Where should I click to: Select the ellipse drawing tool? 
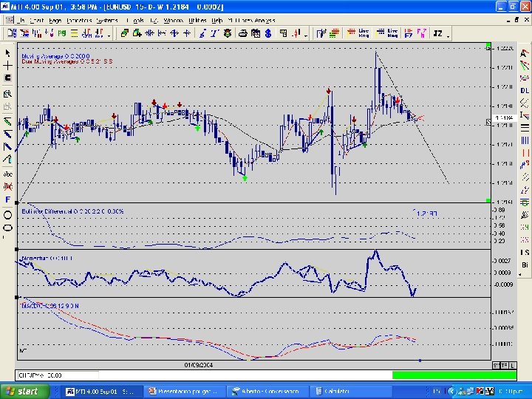(x=7, y=228)
